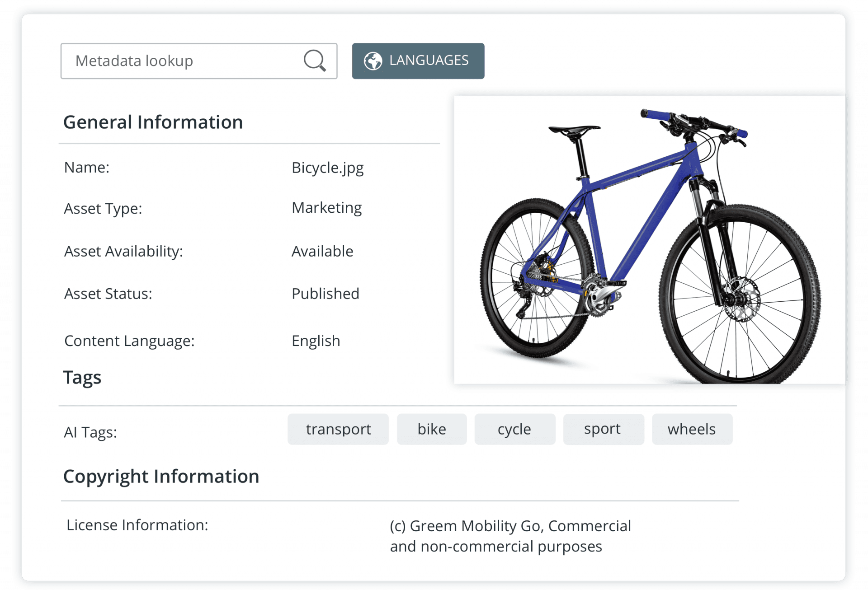Image resolution: width=868 pixels, height=594 pixels.
Task: Toggle the "bike" AI tag
Action: pyautogui.click(x=431, y=429)
